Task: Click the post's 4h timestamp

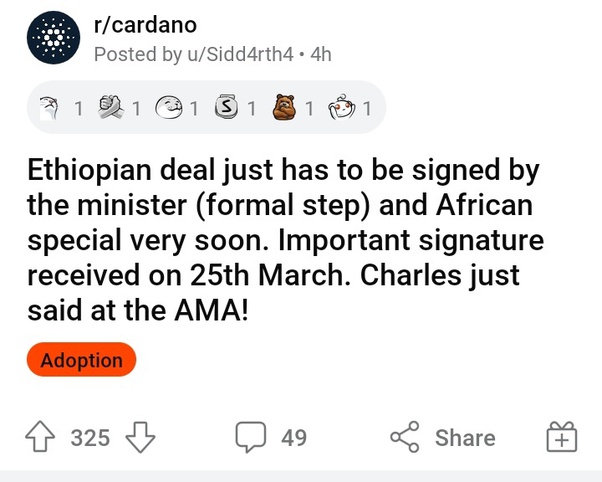Action: tap(321, 54)
